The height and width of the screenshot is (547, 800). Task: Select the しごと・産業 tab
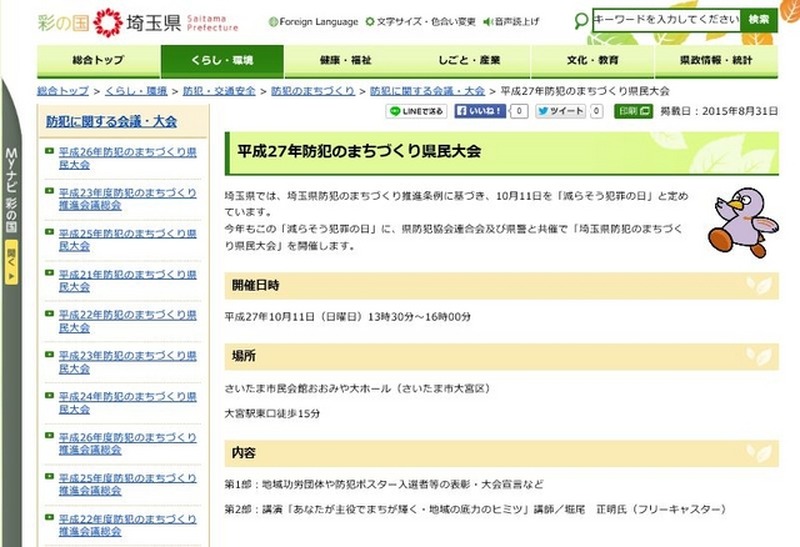[x=468, y=61]
